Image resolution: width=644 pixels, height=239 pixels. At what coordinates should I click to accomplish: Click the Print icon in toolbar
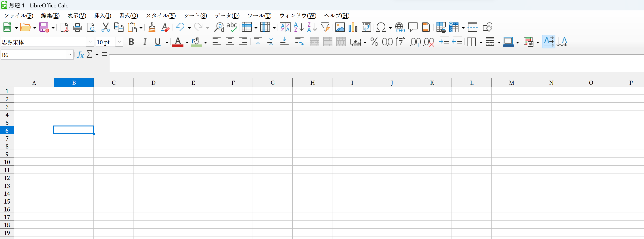click(77, 27)
